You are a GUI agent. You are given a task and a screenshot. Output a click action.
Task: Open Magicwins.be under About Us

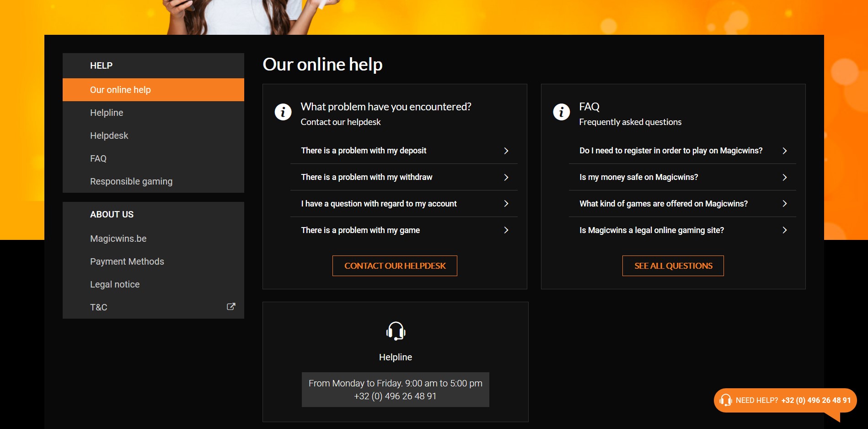[x=153, y=239]
